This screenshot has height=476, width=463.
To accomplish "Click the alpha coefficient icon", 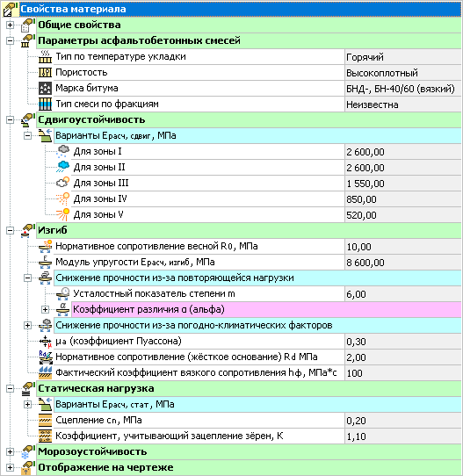I will 63,309.
